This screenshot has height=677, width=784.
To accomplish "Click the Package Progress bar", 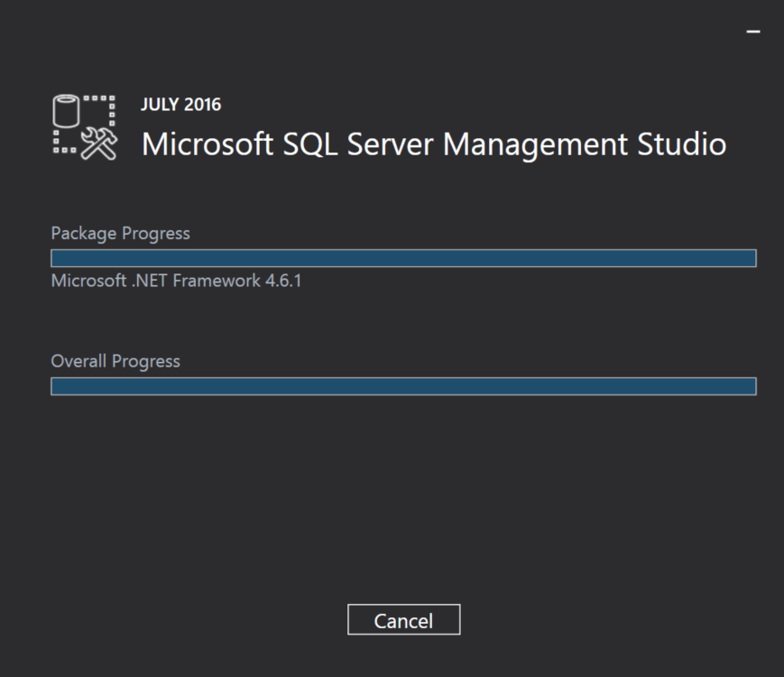I will [403, 258].
